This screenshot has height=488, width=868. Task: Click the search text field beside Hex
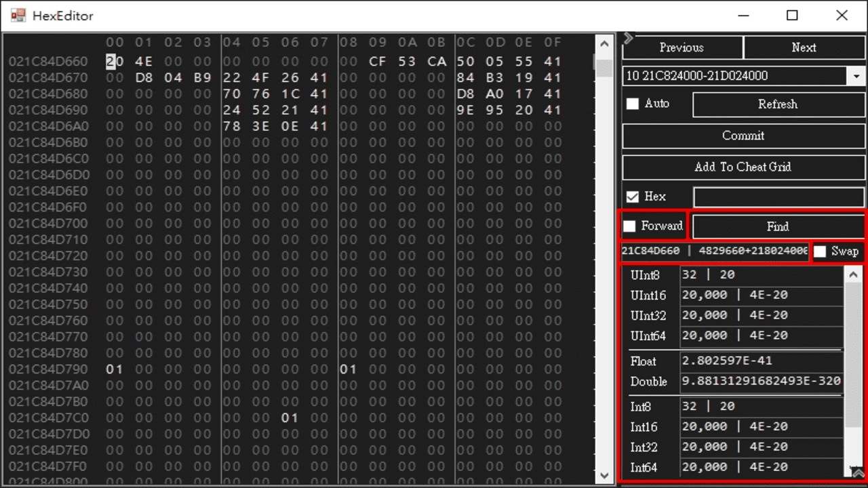coord(778,197)
